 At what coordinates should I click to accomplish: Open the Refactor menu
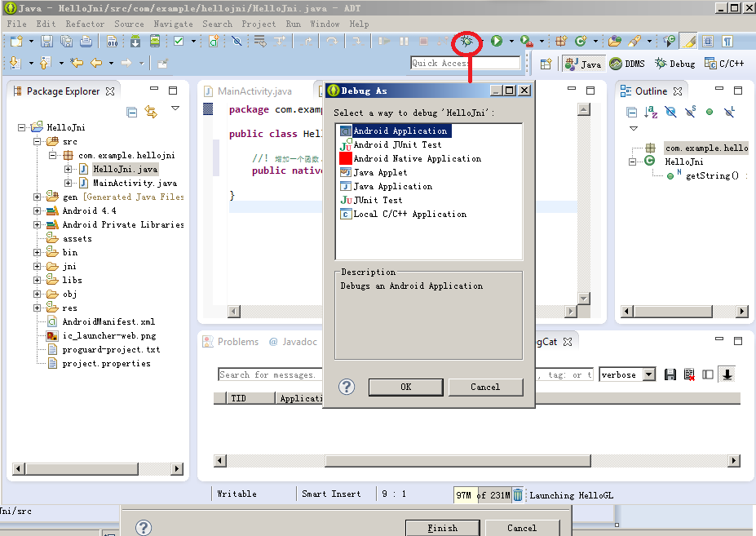tap(85, 24)
